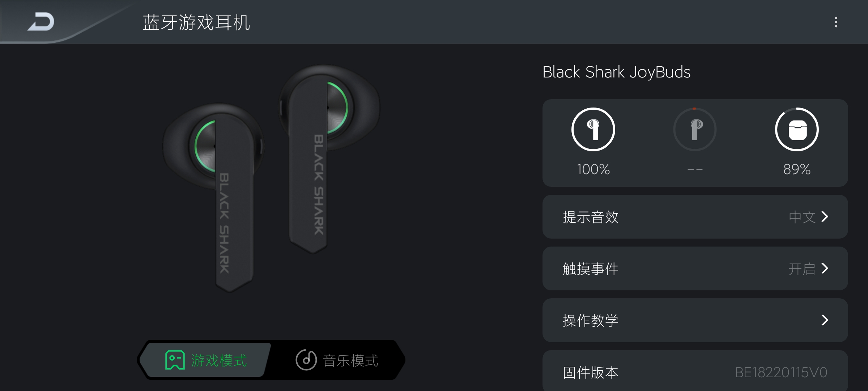Tap the music note disc icon
The width and height of the screenshot is (868, 391).
306,360
